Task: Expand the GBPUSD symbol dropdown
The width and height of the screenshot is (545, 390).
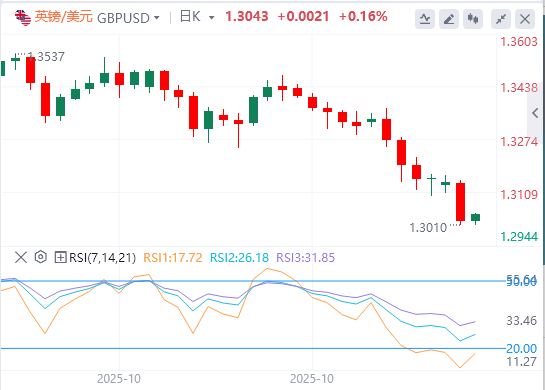Action: click(157, 17)
